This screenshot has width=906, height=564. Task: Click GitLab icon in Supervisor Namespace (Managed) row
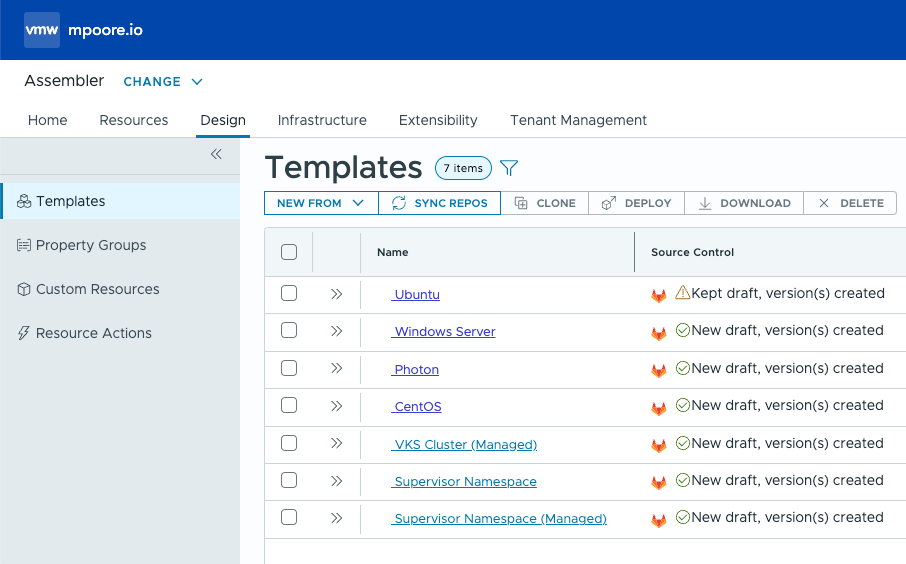(659, 520)
